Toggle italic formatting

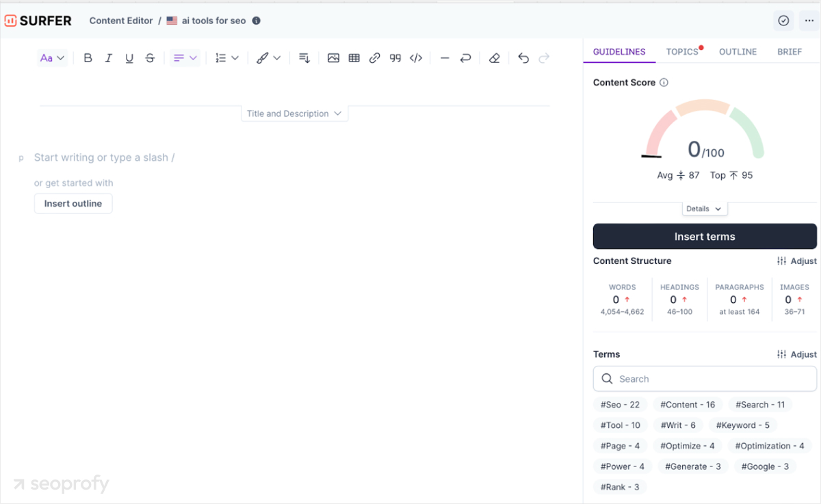click(108, 58)
